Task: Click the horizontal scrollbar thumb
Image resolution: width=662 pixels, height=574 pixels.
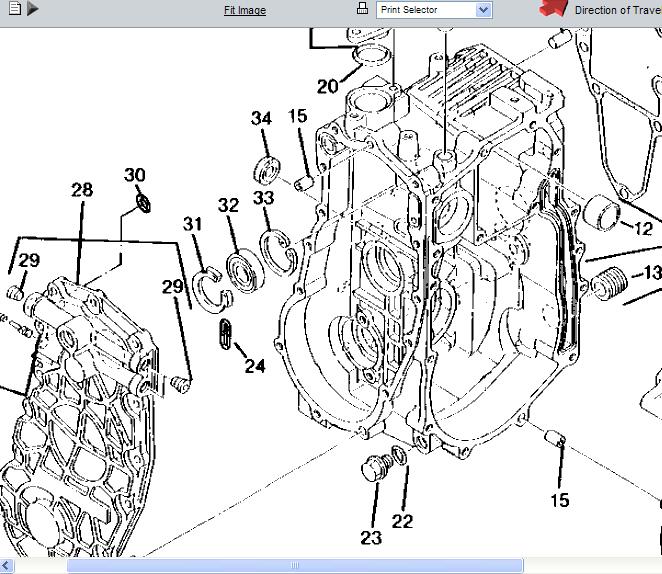Action: coord(294,566)
